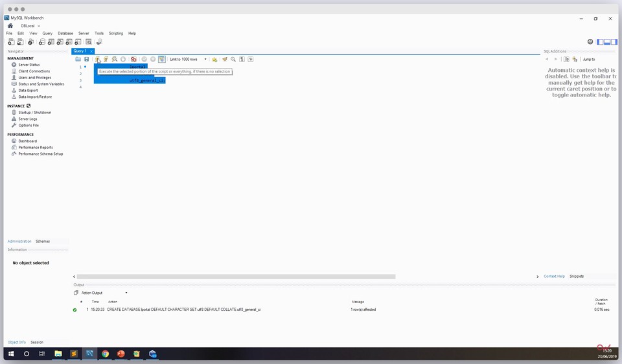The image size is (622, 364).
Task: Click the create new function icon
Action: click(x=78, y=41)
